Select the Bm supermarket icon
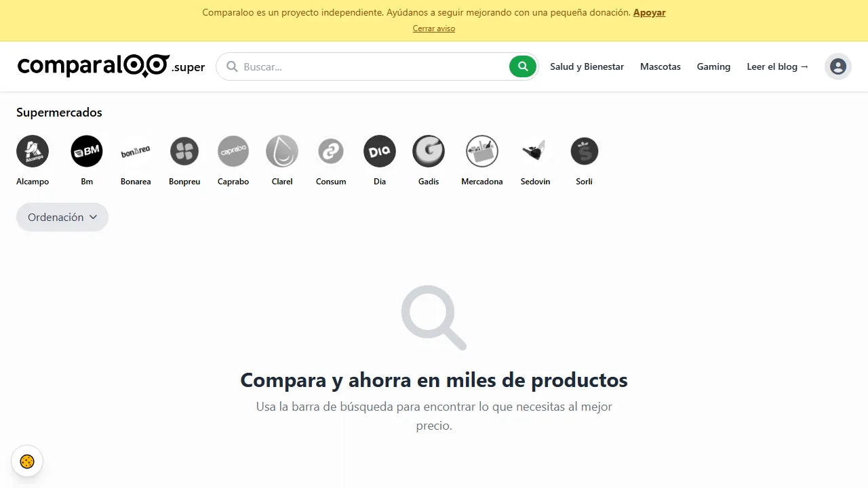This screenshot has width=868, height=488. click(x=87, y=150)
